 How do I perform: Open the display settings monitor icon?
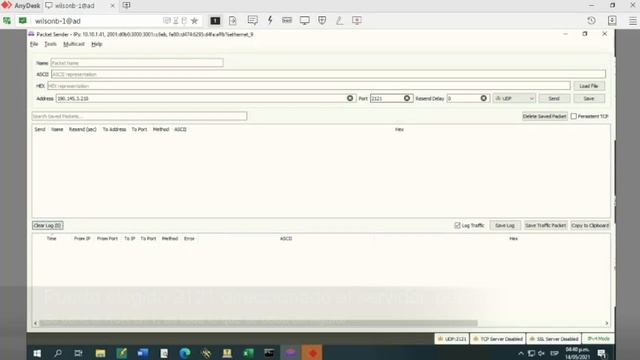click(304, 21)
